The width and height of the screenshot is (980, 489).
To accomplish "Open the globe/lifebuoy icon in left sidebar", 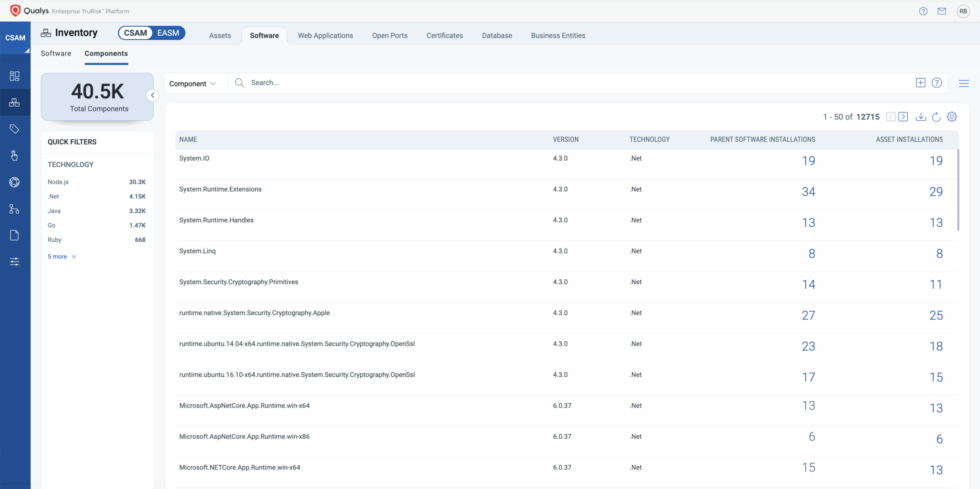I will [15, 182].
